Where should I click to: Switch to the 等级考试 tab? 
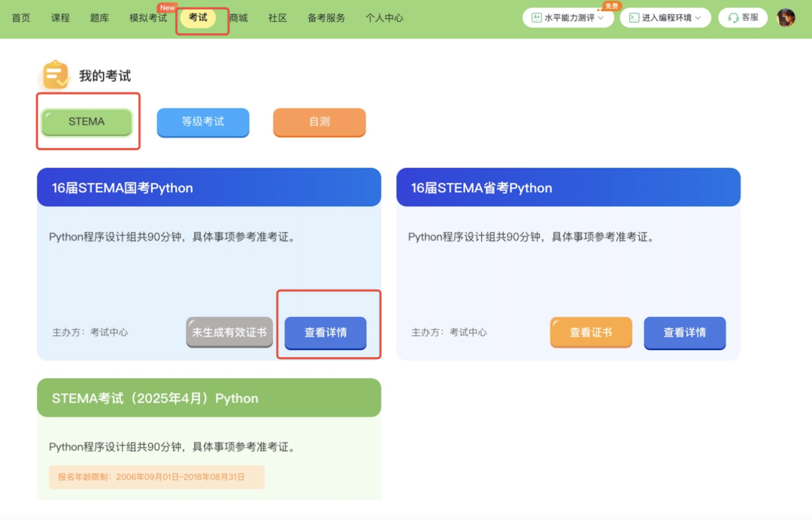point(203,122)
